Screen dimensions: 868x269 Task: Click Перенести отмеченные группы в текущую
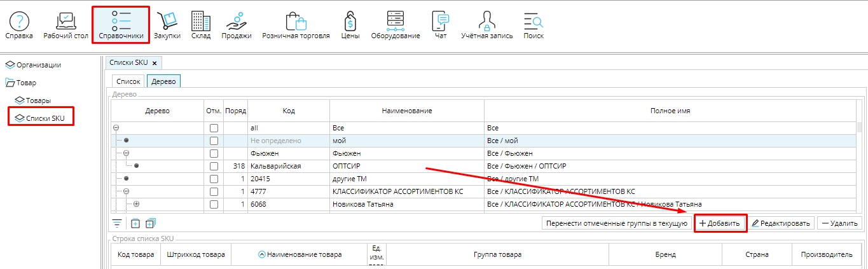(616, 223)
